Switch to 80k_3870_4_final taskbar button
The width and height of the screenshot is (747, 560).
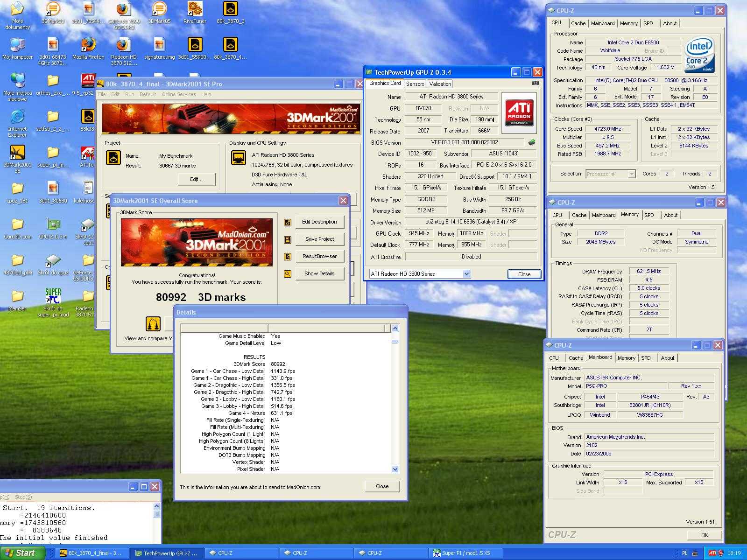(92, 553)
